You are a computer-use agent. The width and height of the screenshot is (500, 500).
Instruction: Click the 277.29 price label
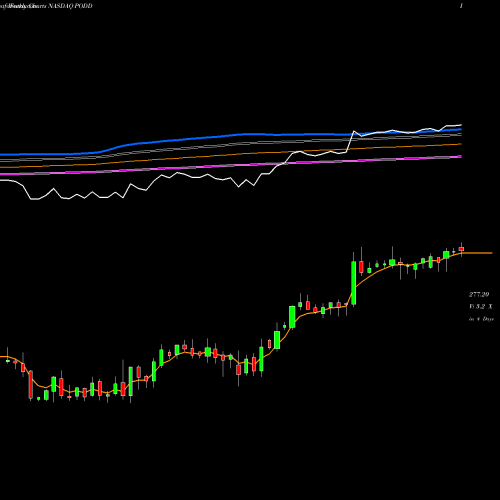coord(479,294)
